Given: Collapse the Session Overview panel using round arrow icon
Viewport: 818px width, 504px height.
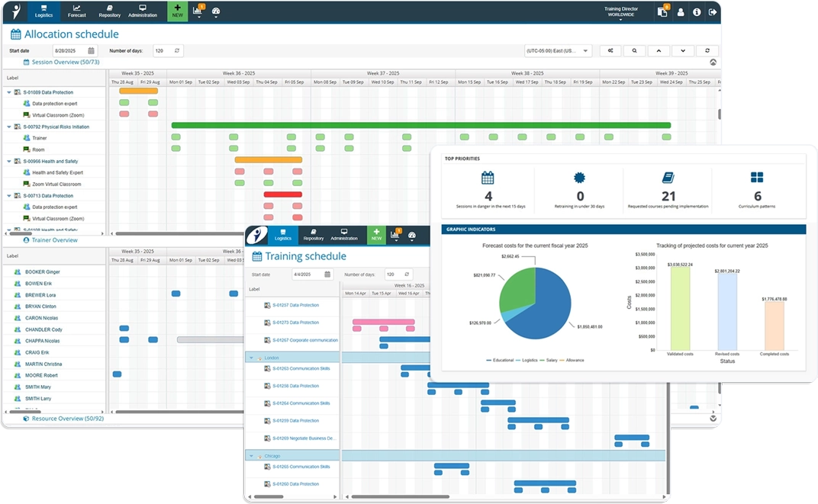Looking at the screenshot, I should (x=713, y=62).
